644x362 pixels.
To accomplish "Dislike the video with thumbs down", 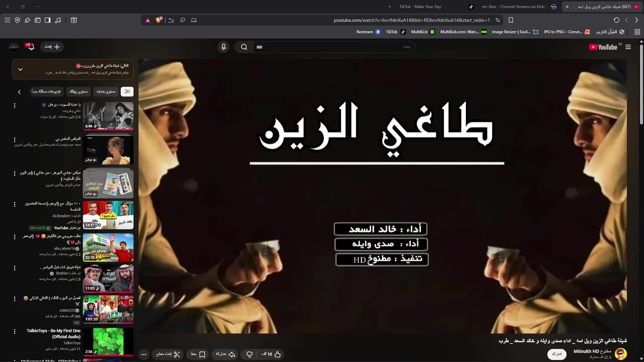I will pos(250,354).
